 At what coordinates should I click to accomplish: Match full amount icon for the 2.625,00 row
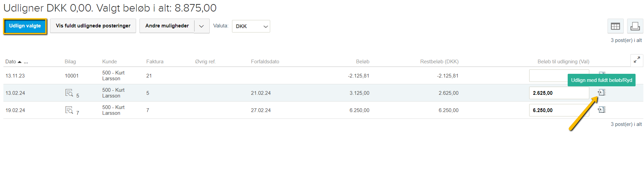[x=601, y=92]
